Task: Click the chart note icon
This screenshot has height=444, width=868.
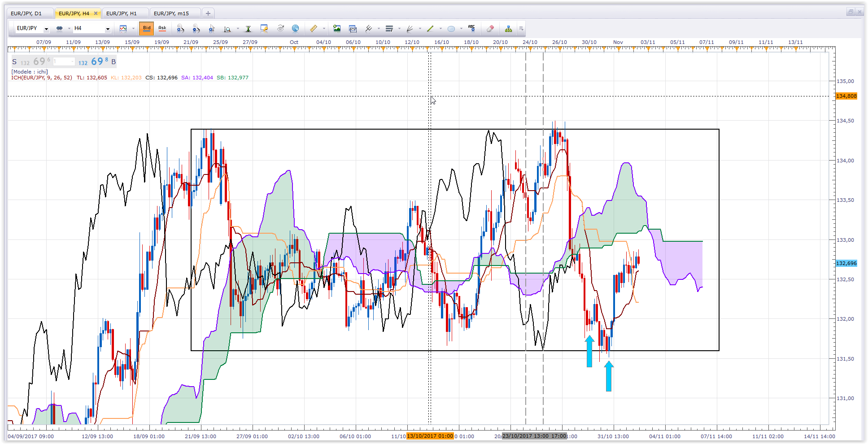Action: click(264, 29)
